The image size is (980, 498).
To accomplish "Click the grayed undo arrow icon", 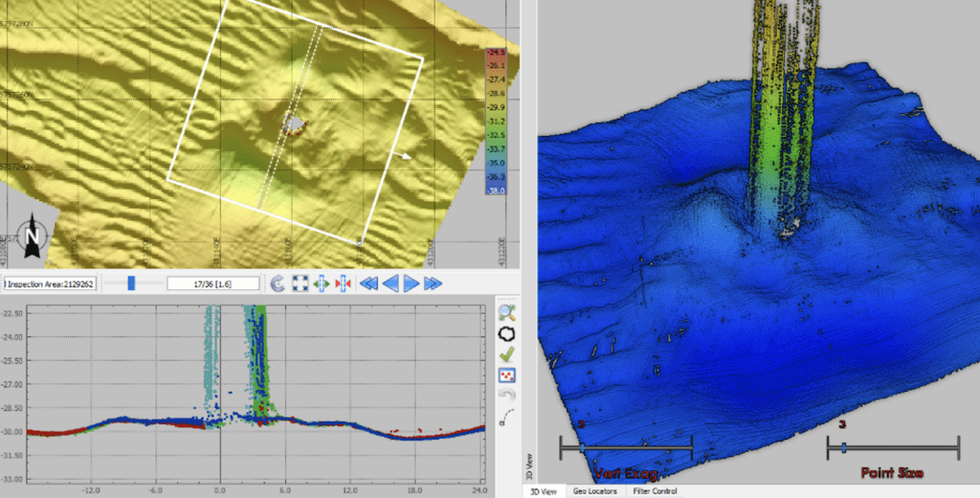I will pyautogui.click(x=507, y=396).
